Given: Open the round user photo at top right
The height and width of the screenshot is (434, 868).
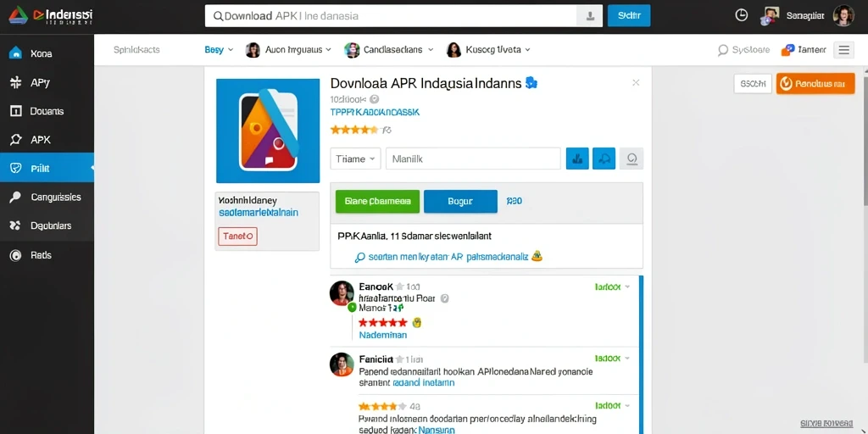Looking at the screenshot, I should (x=843, y=16).
